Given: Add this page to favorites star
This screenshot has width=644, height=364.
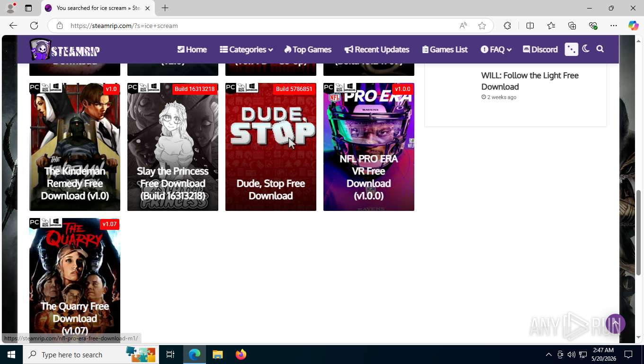Looking at the screenshot, I should [x=482, y=26].
